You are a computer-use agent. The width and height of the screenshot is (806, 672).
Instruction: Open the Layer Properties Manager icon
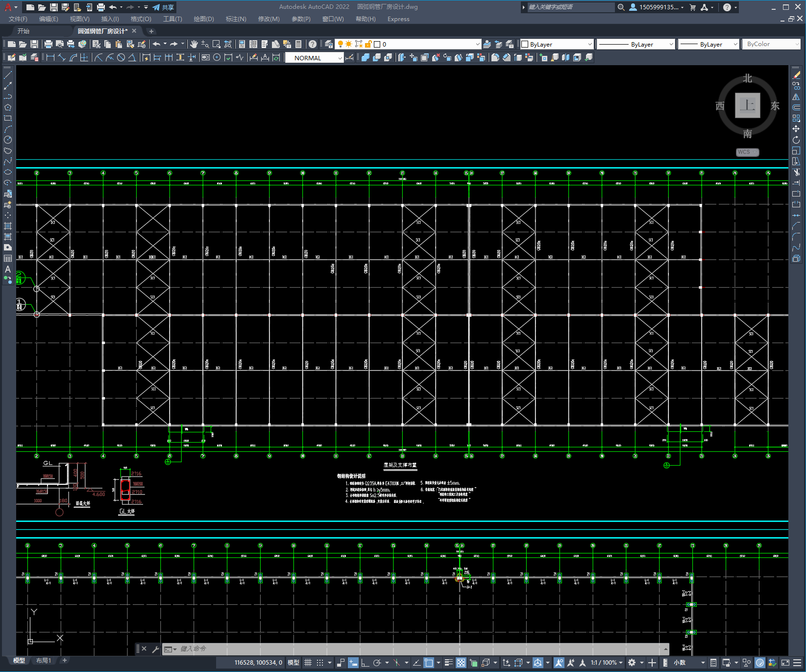[x=329, y=44]
